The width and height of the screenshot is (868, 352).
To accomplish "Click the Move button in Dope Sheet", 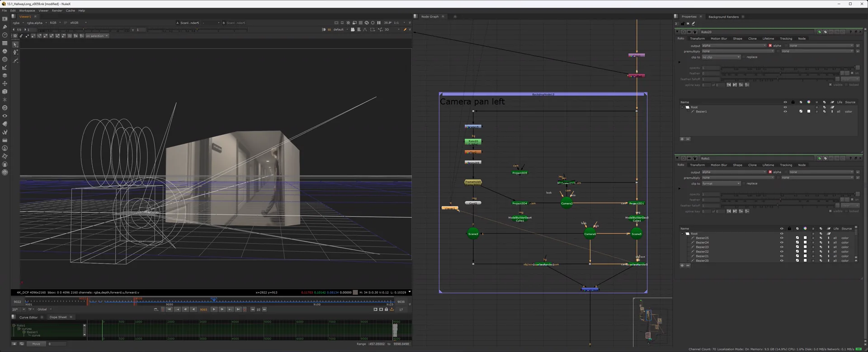I will tap(36, 344).
